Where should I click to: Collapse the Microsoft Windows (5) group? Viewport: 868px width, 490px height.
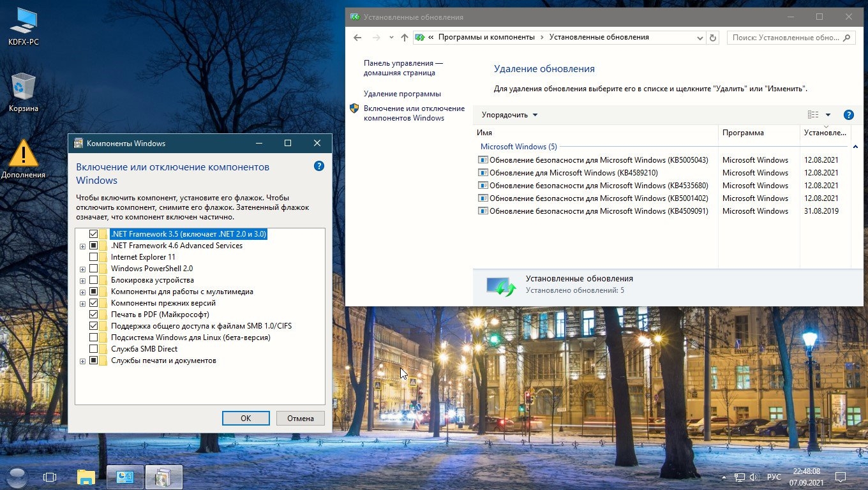point(855,147)
